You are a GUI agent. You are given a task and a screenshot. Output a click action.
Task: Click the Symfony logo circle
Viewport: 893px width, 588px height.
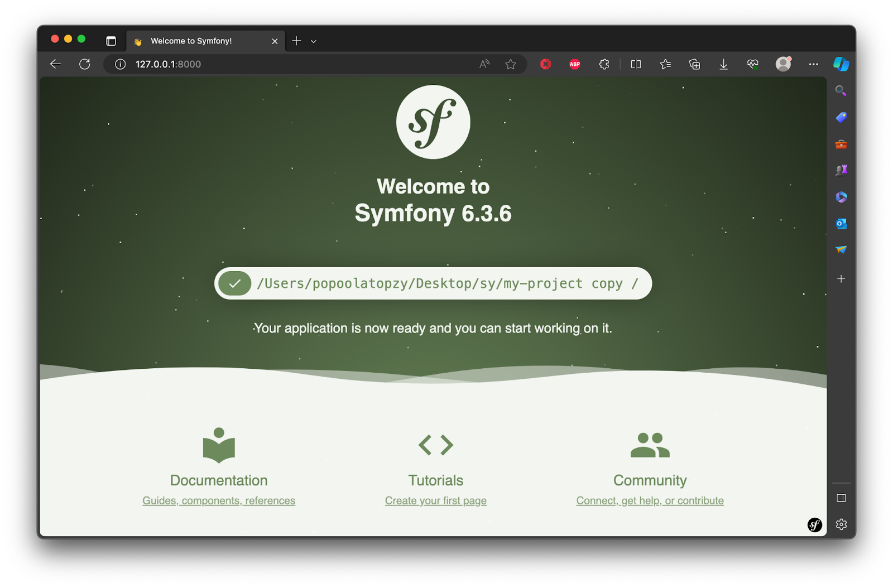pyautogui.click(x=433, y=122)
